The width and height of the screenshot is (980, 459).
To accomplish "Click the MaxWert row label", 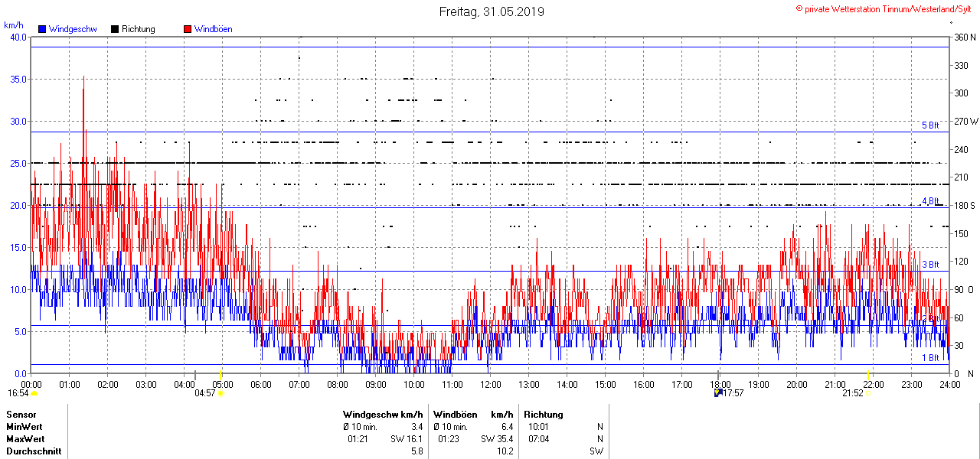I will pyautogui.click(x=25, y=439).
